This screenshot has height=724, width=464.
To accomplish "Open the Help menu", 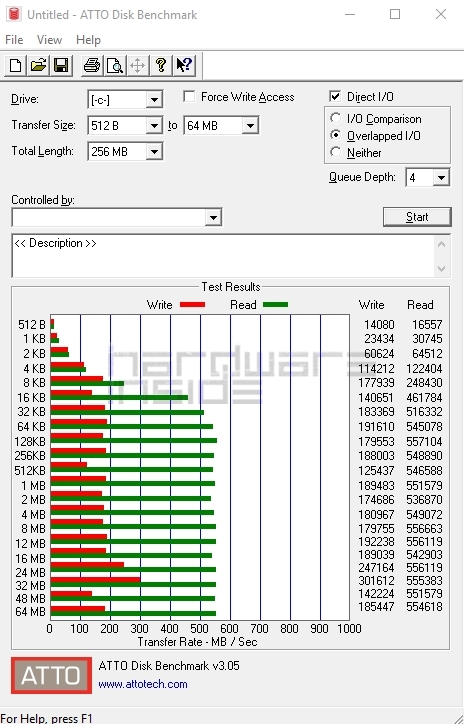I will click(x=88, y=40).
